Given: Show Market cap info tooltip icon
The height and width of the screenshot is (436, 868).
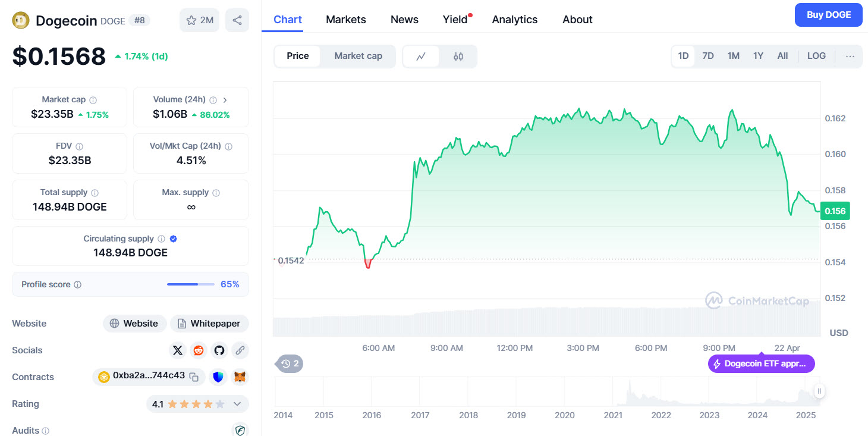Looking at the screenshot, I should tap(93, 100).
